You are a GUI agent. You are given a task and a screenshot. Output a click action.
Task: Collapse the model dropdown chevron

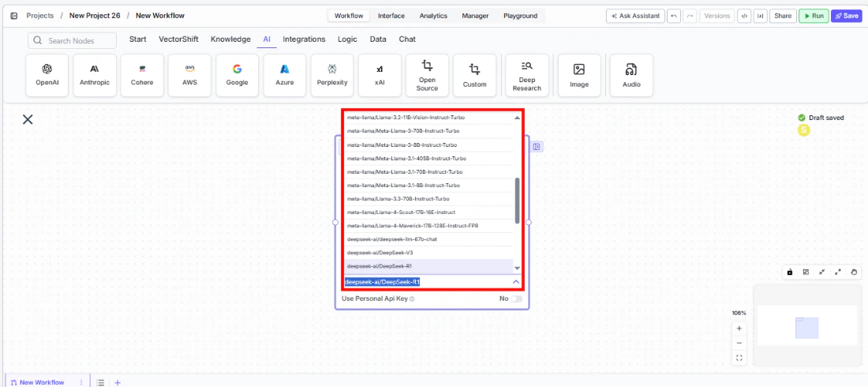pyautogui.click(x=516, y=282)
